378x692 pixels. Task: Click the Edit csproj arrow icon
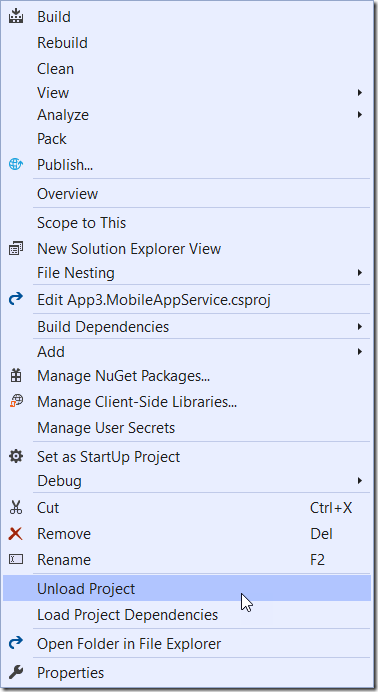tap(16, 300)
